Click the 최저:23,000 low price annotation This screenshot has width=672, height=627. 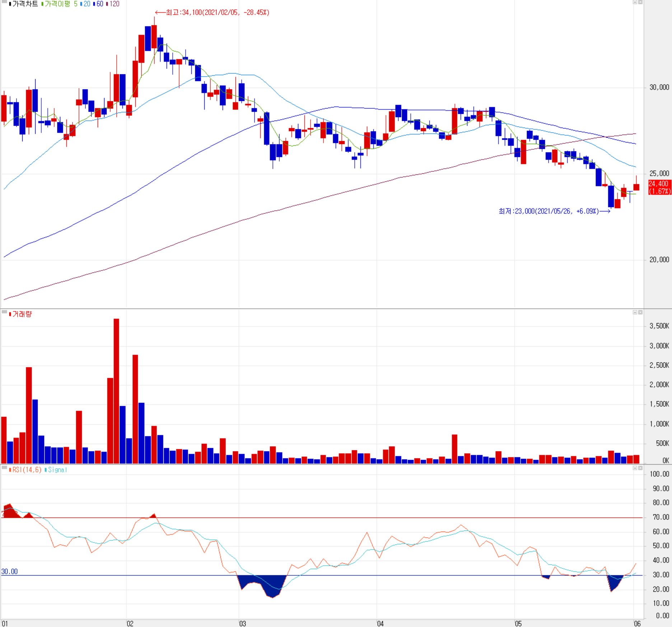pyautogui.click(x=554, y=211)
